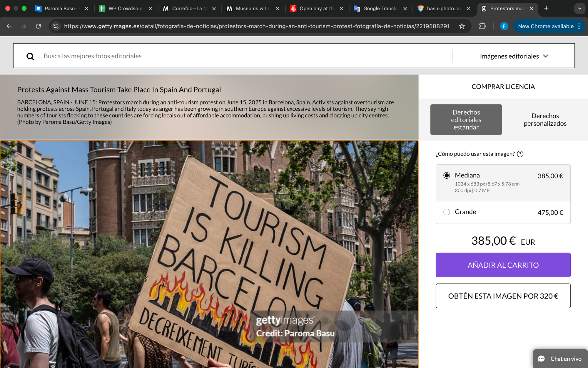This screenshot has height=368, width=588.
Task: Select Derechos personalizados tab
Action: pos(545,120)
